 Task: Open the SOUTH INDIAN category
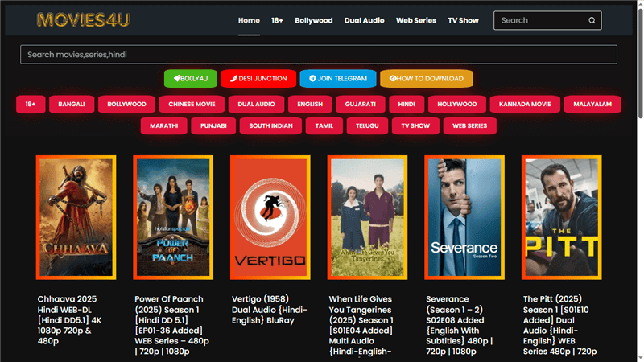[270, 126]
